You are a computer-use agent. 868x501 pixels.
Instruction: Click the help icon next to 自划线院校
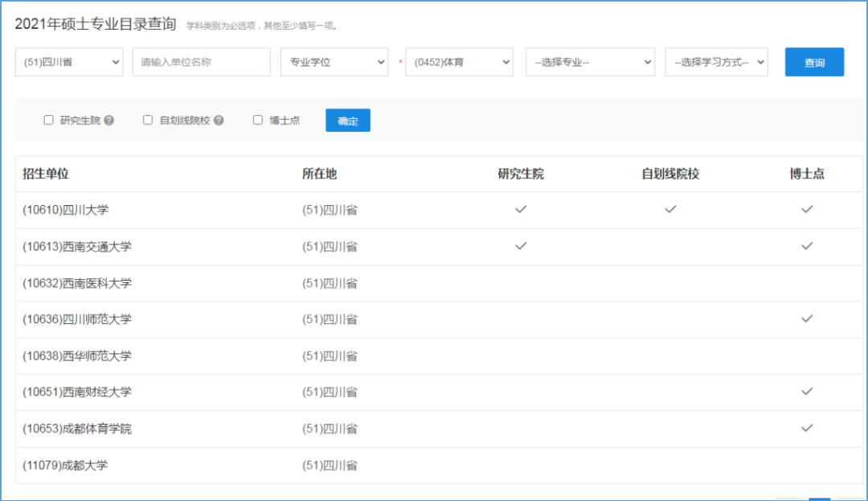(x=219, y=120)
